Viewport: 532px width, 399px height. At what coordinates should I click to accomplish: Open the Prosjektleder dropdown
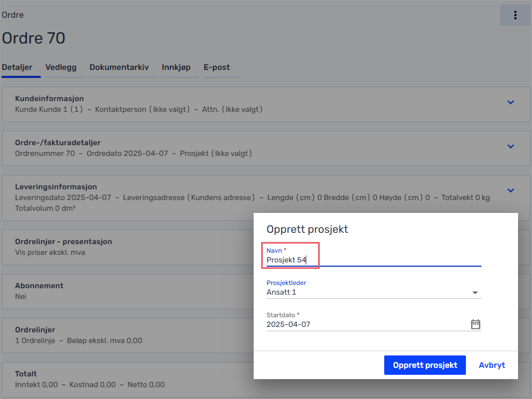(475, 293)
